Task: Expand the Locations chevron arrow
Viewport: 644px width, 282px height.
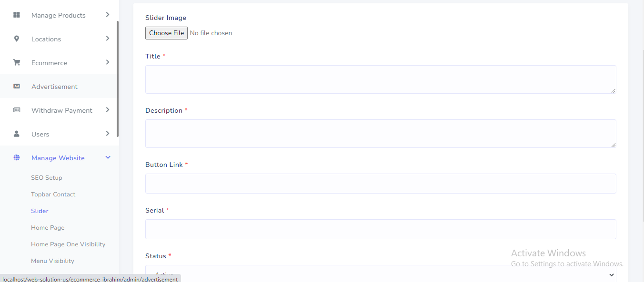Action: click(x=108, y=39)
